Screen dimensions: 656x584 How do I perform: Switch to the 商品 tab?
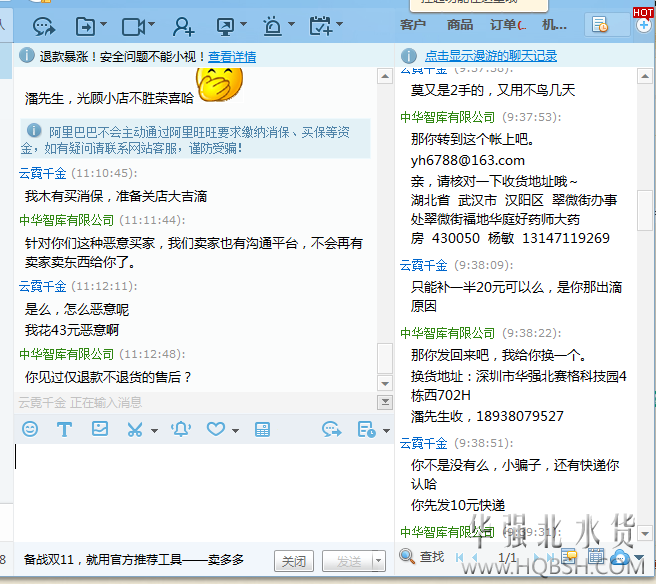460,25
